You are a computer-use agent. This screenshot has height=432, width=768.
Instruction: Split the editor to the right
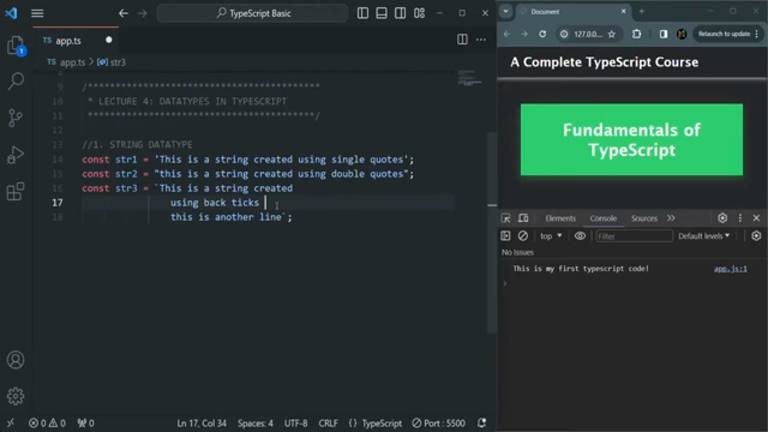(x=462, y=40)
